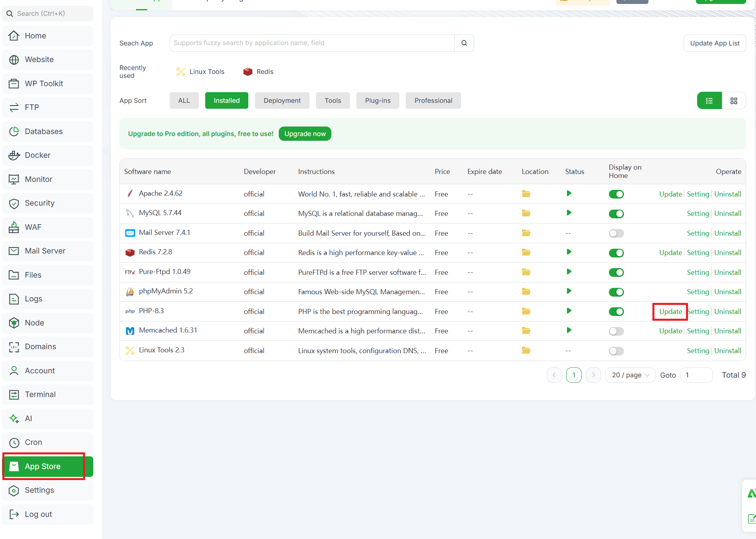Click Update for PHP-8.3
The image size is (756, 539).
click(671, 312)
